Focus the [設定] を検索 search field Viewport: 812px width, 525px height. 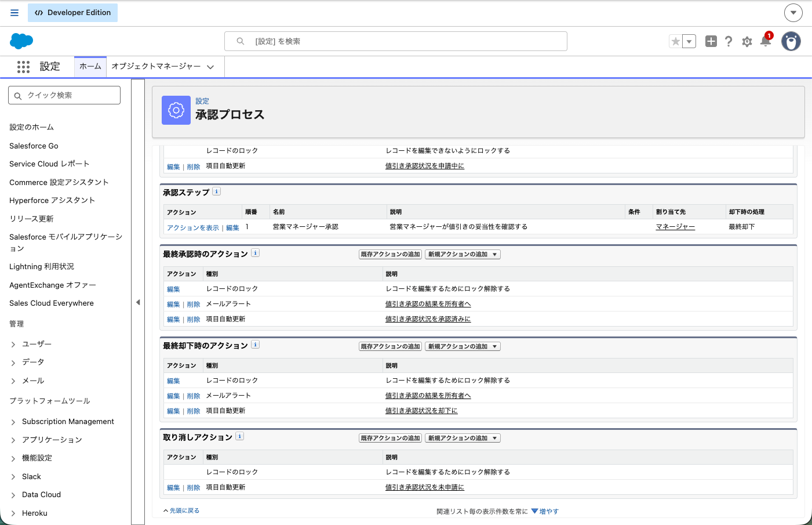pyautogui.click(x=396, y=41)
